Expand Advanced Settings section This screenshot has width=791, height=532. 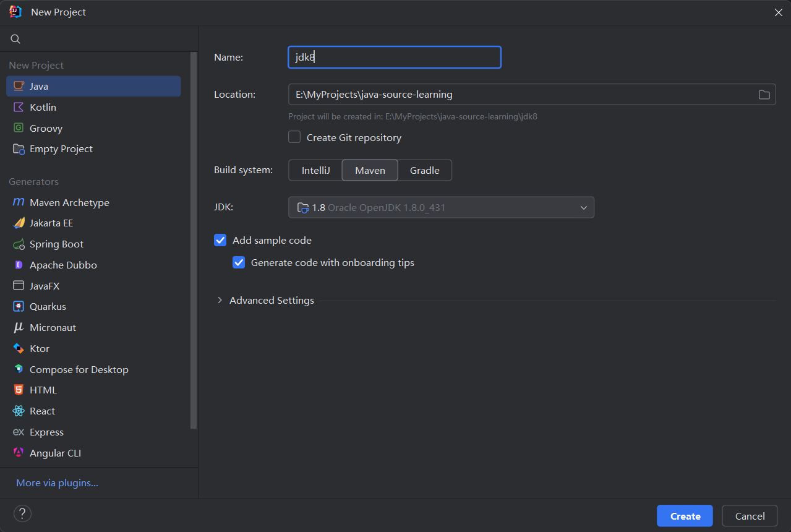(x=220, y=301)
